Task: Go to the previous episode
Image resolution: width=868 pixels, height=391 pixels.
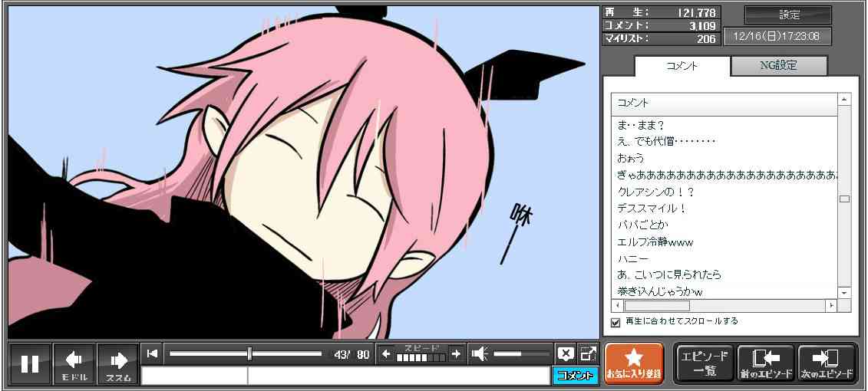Action: pyautogui.click(x=766, y=363)
